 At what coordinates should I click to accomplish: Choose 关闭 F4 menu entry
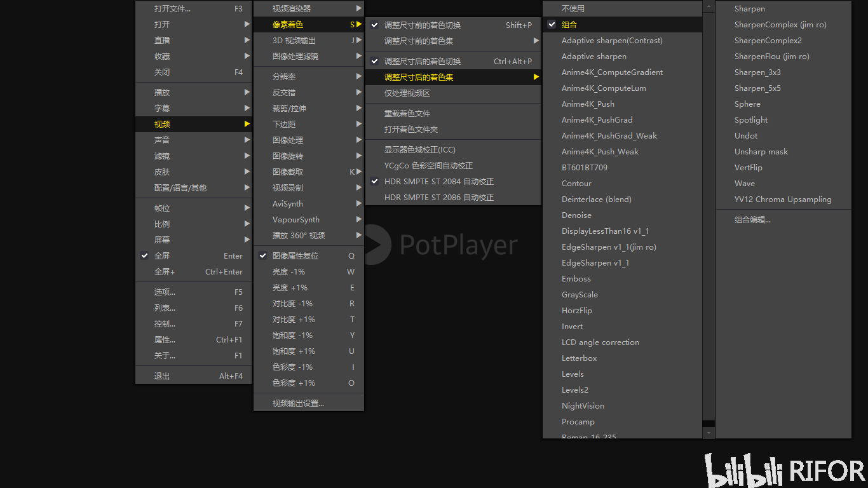click(x=194, y=72)
